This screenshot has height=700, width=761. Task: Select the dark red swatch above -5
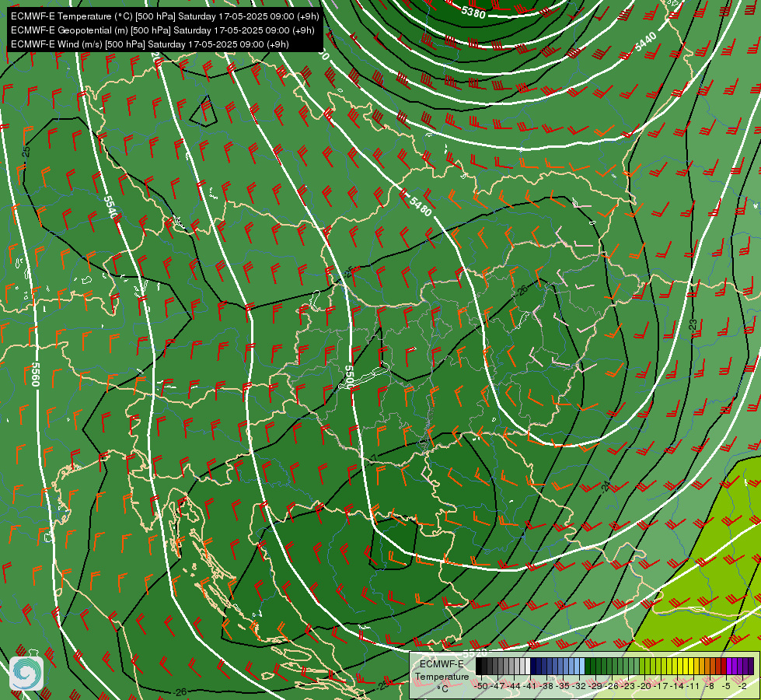coord(724,666)
